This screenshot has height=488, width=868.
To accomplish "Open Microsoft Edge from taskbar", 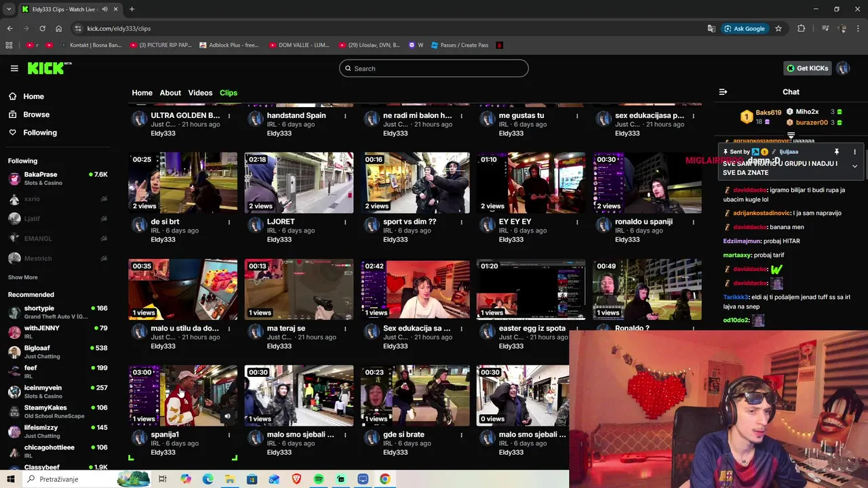I will tap(208, 479).
